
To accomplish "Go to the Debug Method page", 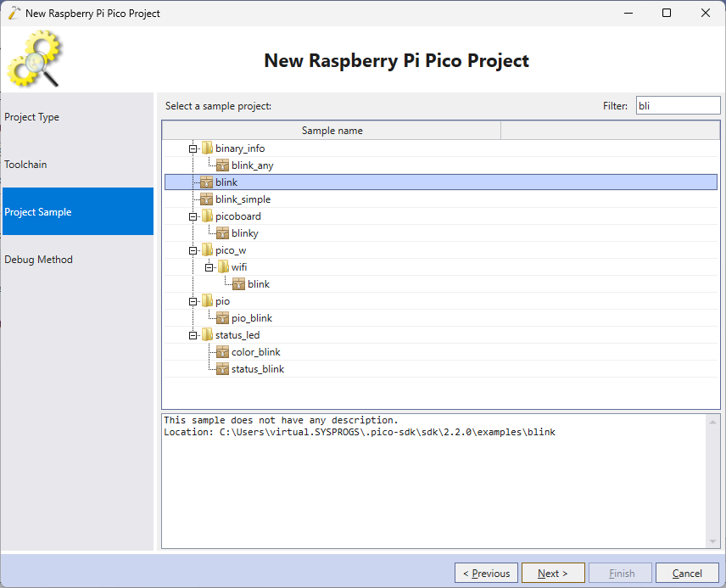I will click(38, 260).
